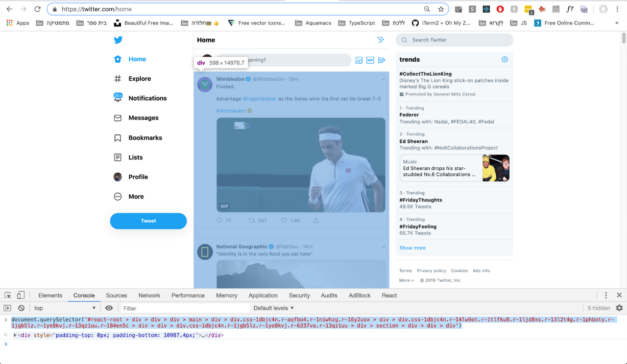Screen dimensions: 627x364
Task: Clear console with the ban icon
Action: coord(21,308)
